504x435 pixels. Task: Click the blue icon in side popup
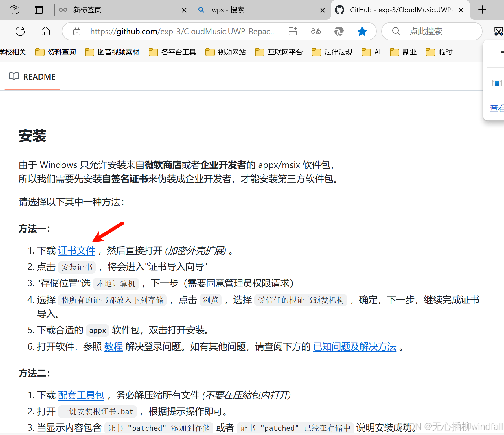[497, 83]
